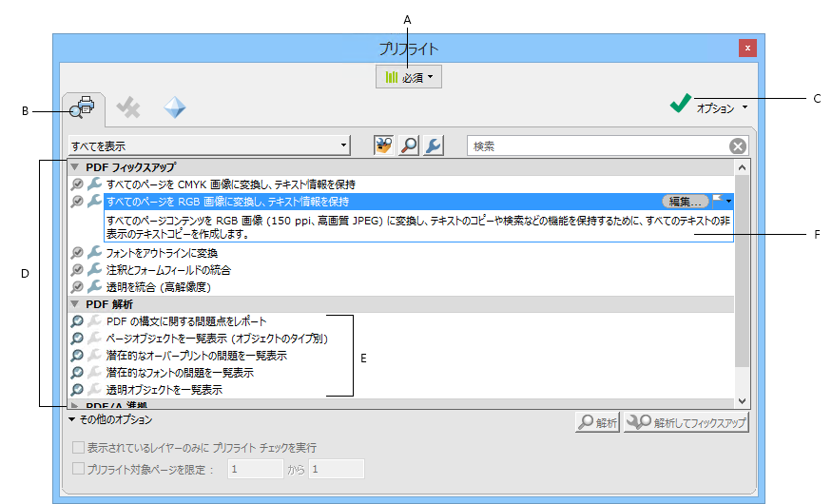Collapse the PDF フィックスアップ group

(75, 167)
